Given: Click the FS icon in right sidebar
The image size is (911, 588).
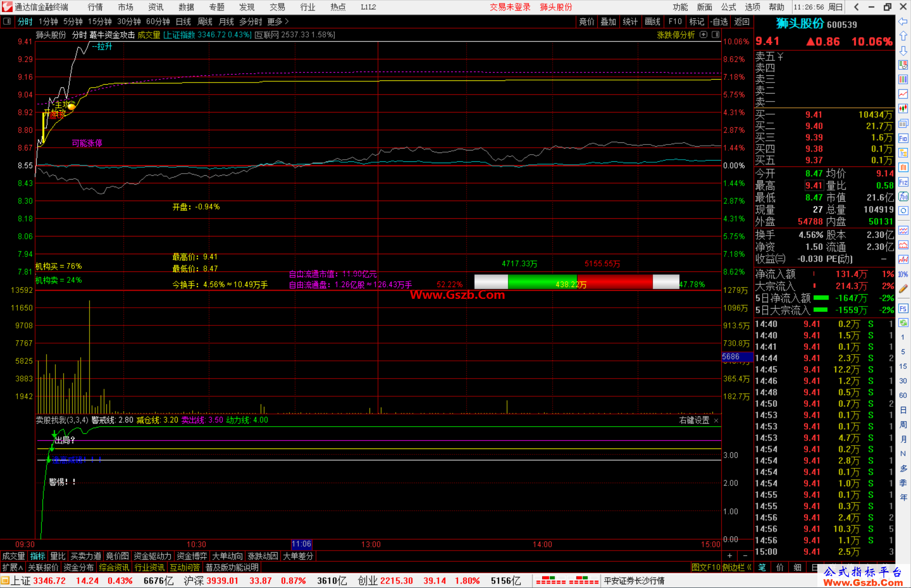Looking at the screenshot, I should tap(903, 309).
